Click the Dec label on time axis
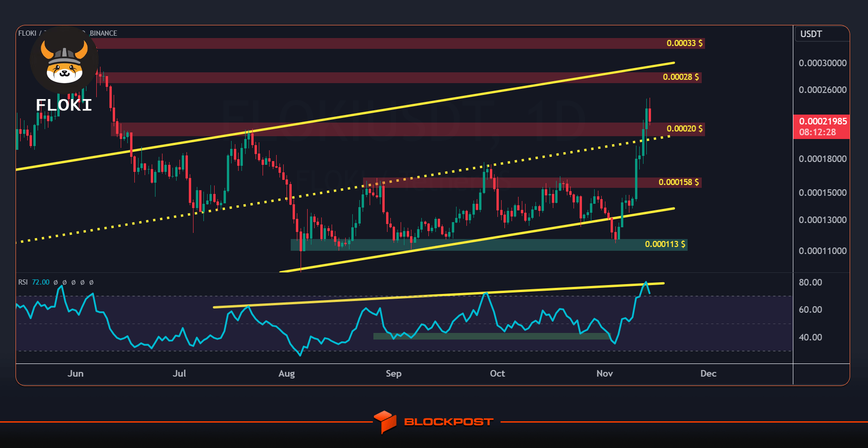Screen dimensions: 868x448 click(x=708, y=373)
